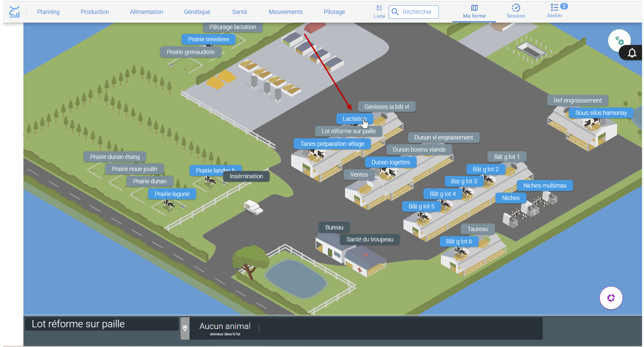This screenshot has height=347, width=644.
Task: Click the Bureau label
Action: tap(334, 228)
